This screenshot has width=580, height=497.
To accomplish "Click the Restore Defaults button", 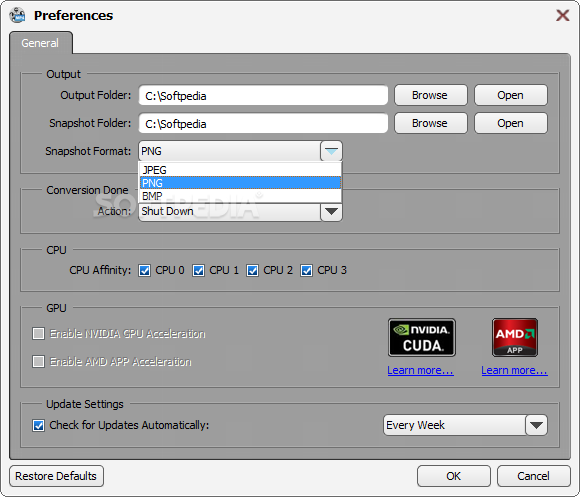I will coord(56,476).
